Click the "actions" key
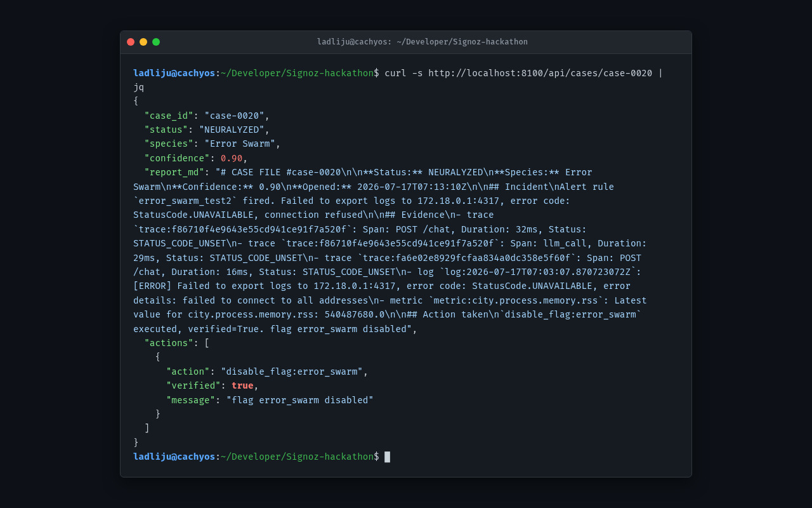The image size is (812, 508). click(169, 343)
